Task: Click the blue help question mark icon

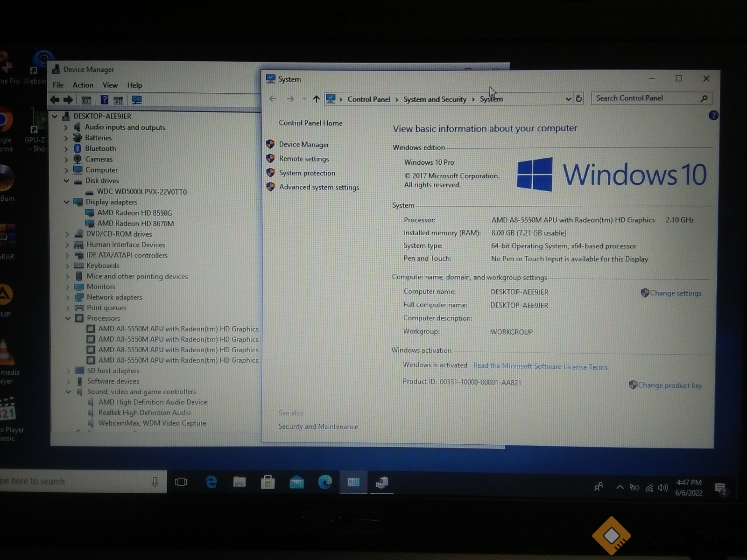Action: (713, 115)
